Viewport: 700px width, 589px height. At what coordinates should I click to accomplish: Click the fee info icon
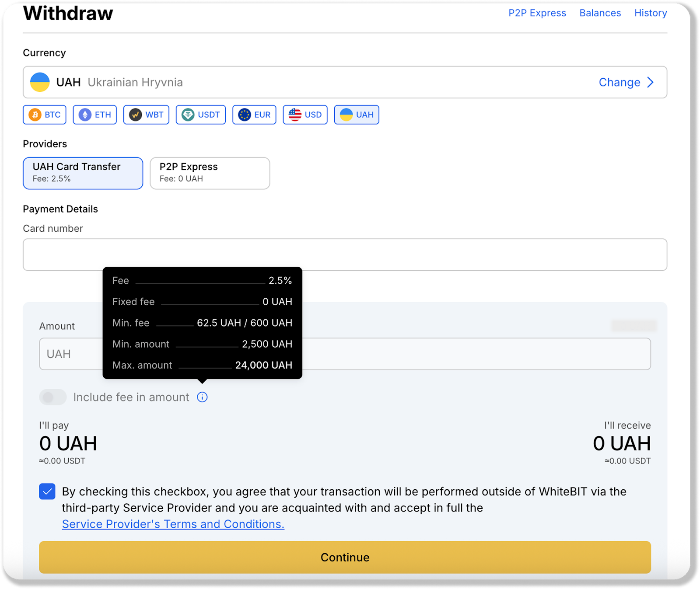pyautogui.click(x=202, y=397)
